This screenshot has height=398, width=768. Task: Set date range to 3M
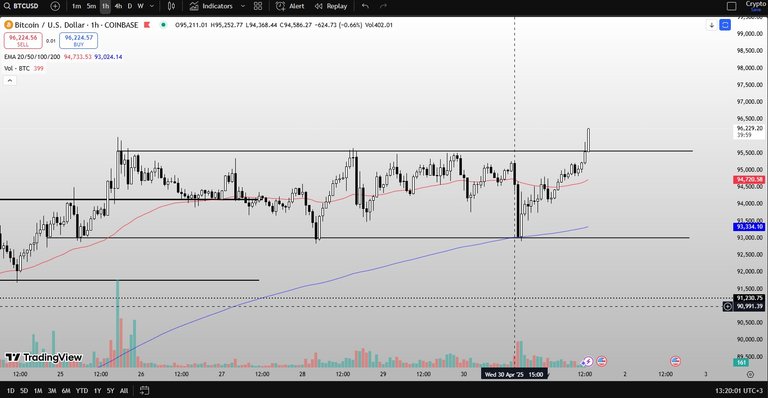[52, 391]
